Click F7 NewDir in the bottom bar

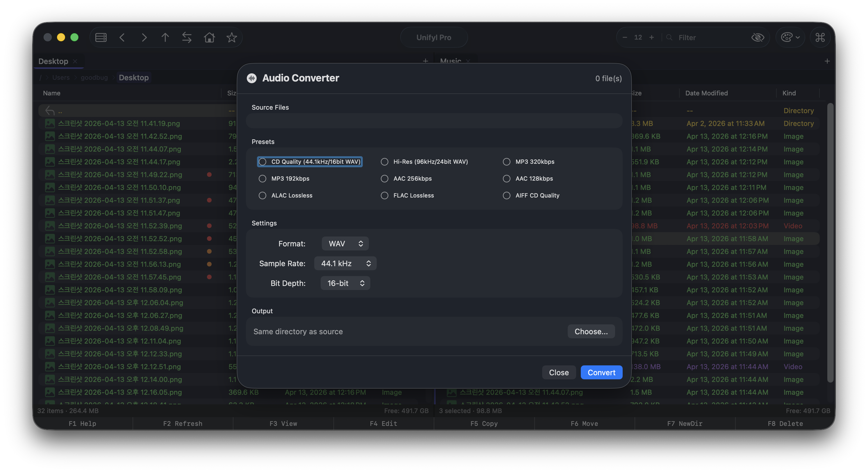pyautogui.click(x=685, y=424)
